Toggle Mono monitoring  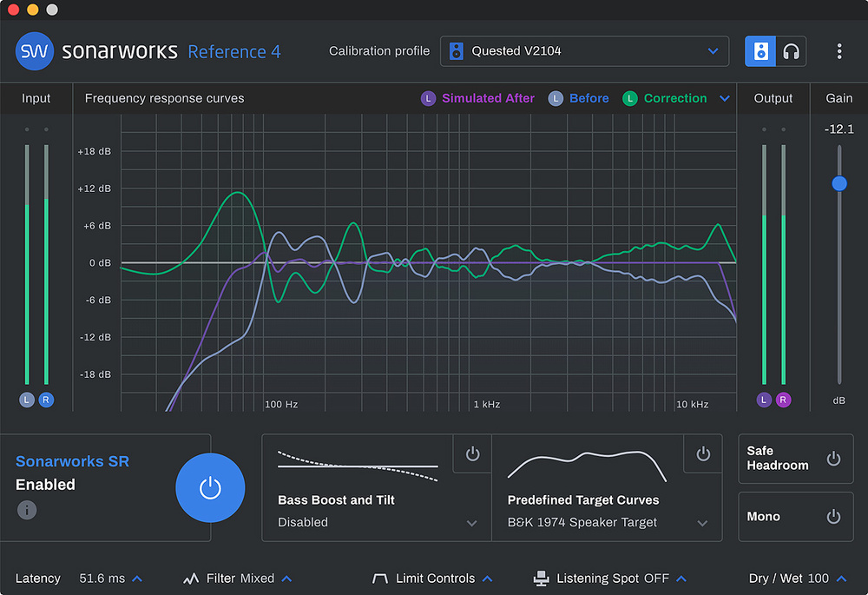[x=833, y=516]
